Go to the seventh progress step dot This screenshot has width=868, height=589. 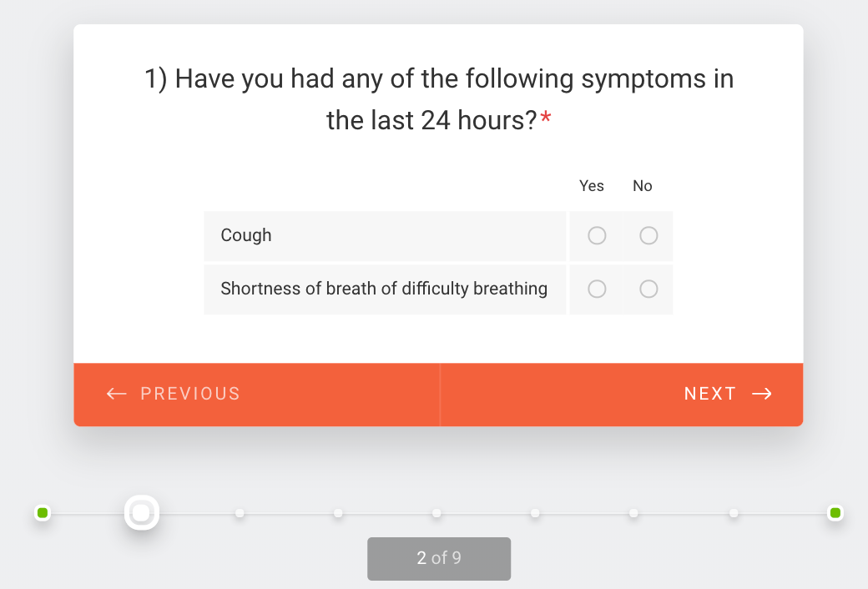click(x=633, y=512)
